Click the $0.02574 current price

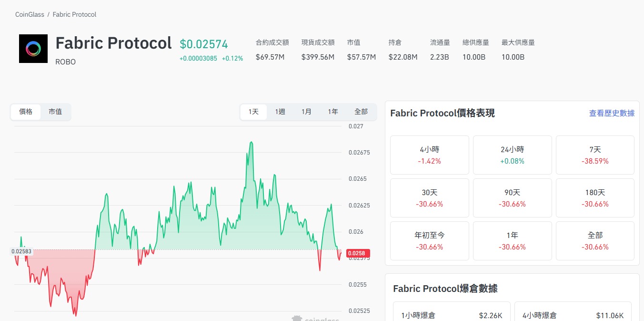click(x=204, y=44)
